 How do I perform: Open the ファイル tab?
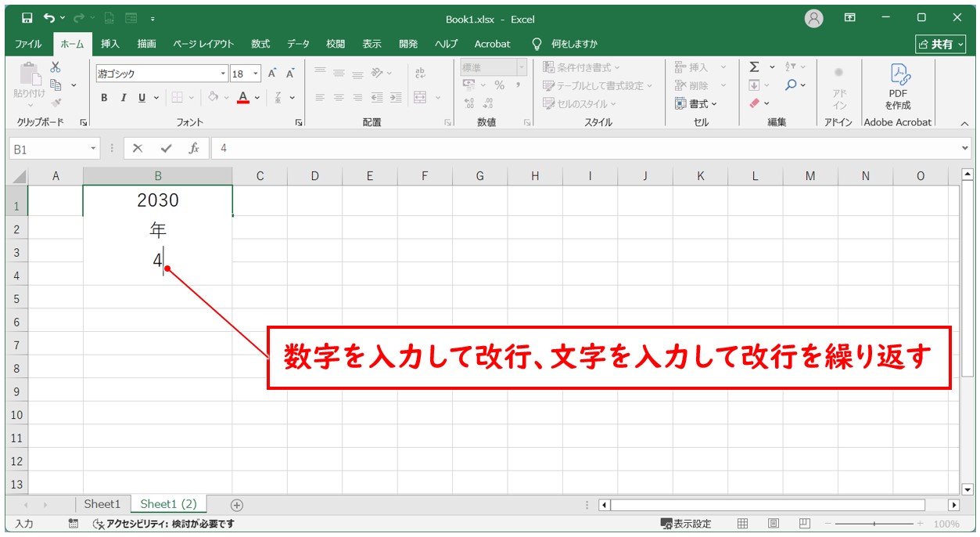[x=29, y=44]
